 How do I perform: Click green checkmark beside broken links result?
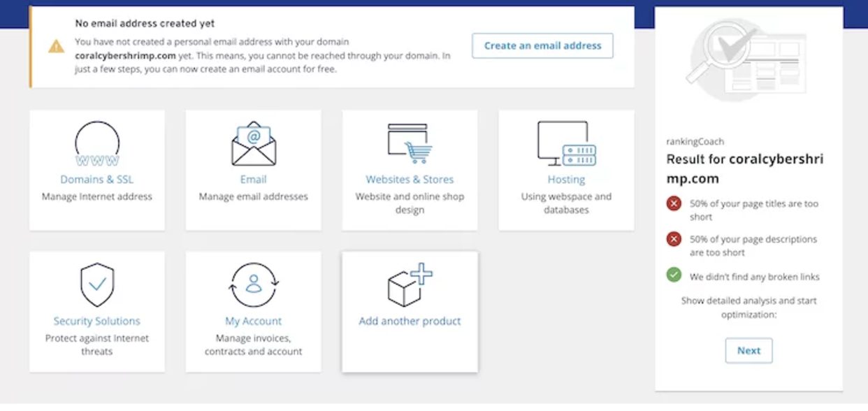[673, 275]
